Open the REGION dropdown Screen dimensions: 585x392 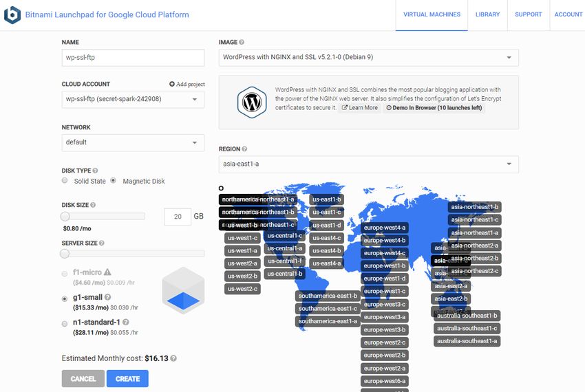[x=369, y=164]
